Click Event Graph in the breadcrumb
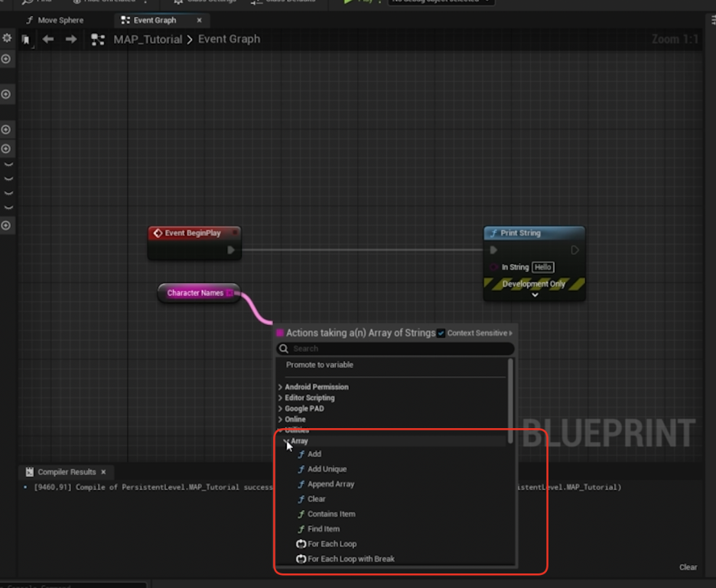 pos(229,39)
